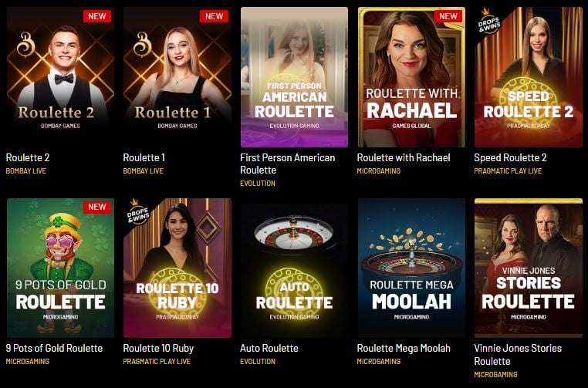Click the NEW badge on Roulette with Rachael
The width and height of the screenshot is (588, 388).
coord(448,16)
